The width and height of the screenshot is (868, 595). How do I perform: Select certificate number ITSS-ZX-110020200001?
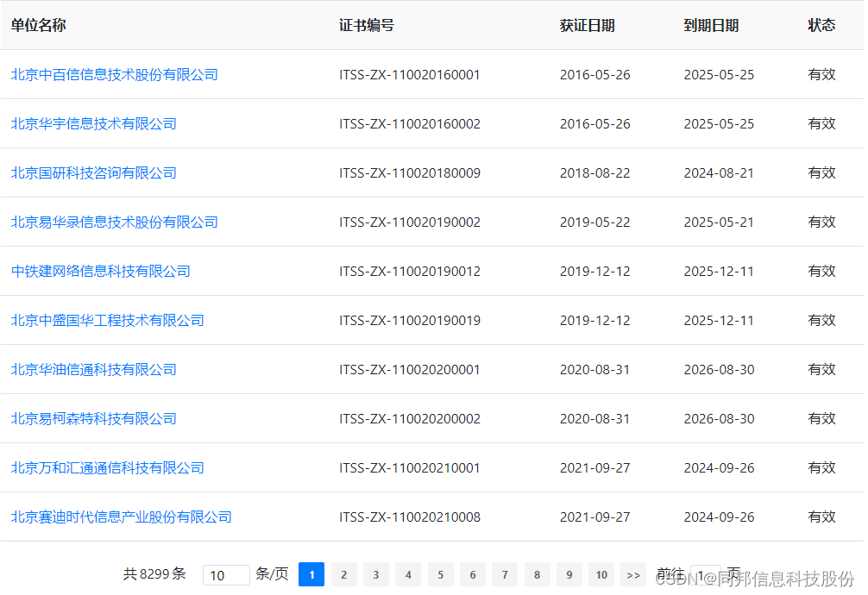coord(410,370)
